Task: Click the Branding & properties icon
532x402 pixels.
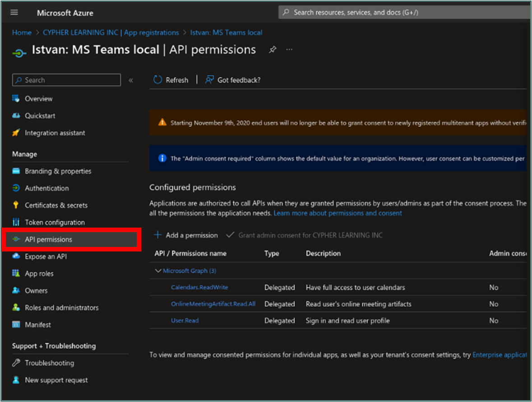Action: click(x=16, y=171)
